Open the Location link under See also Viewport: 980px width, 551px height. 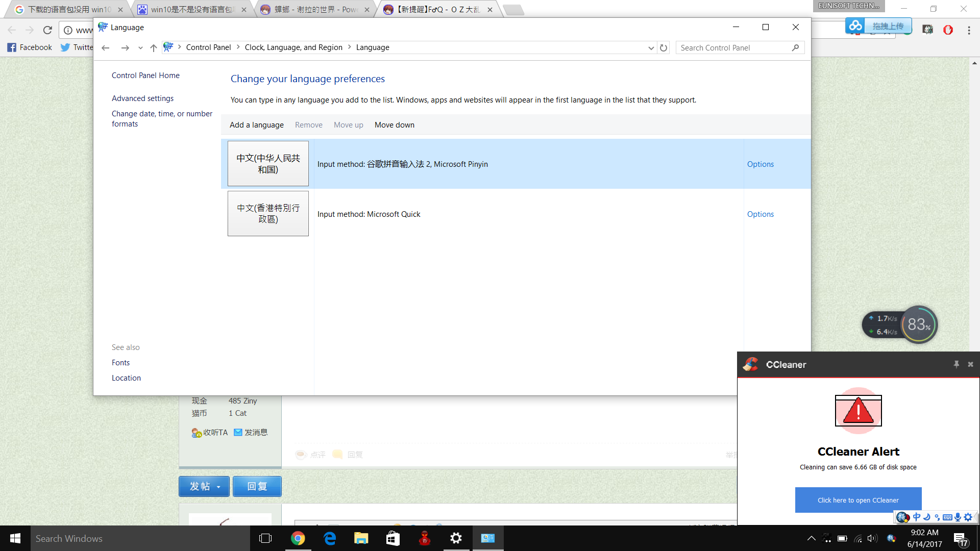click(x=126, y=378)
